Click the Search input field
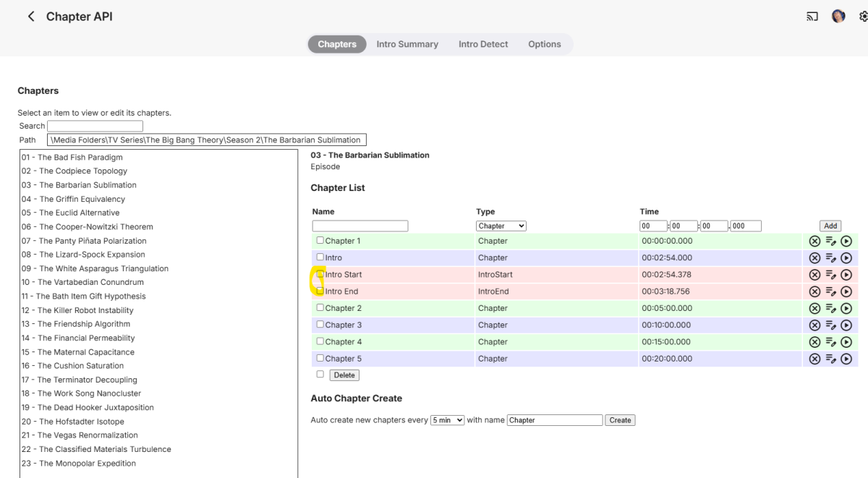The width and height of the screenshot is (868, 478). click(95, 126)
